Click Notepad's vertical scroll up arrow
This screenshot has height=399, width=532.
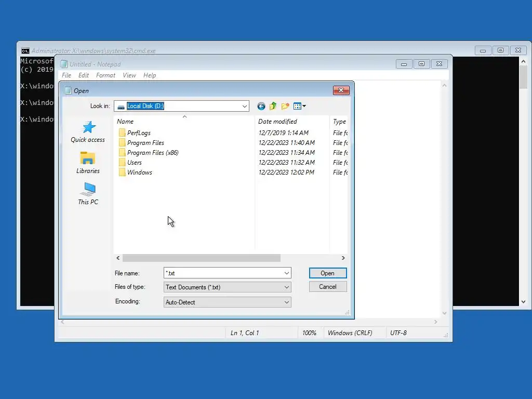point(445,86)
